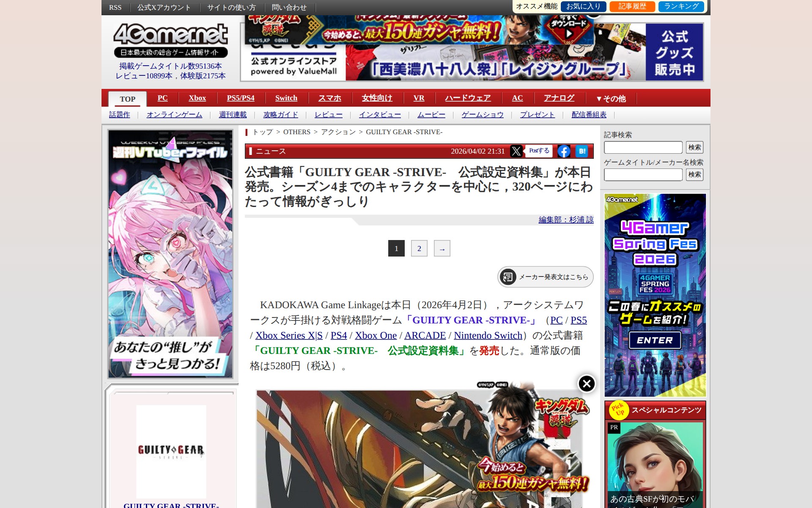Open the プレゼント sub-menu link
Viewport: 812px width, 508px height.
537,115
